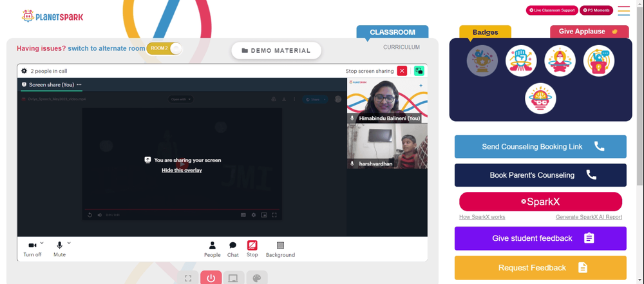Toggle the ROOM 2 switch

(x=164, y=48)
